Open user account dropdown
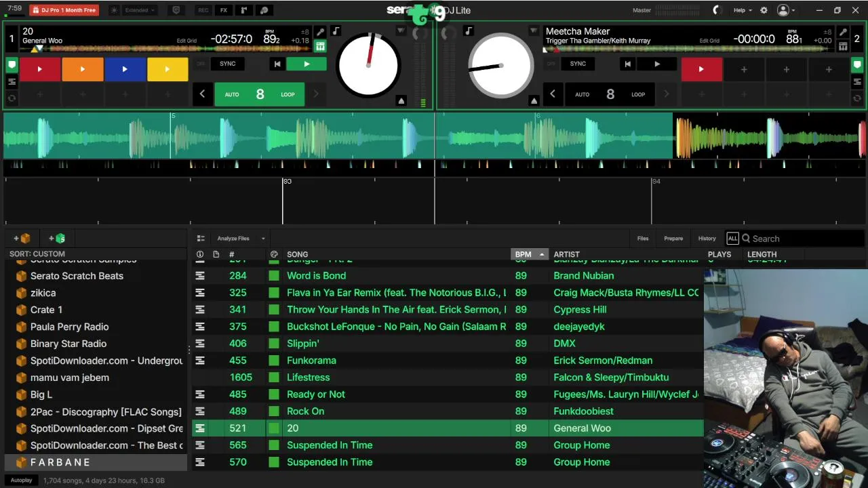Screen dimensions: 868x488 point(786,10)
